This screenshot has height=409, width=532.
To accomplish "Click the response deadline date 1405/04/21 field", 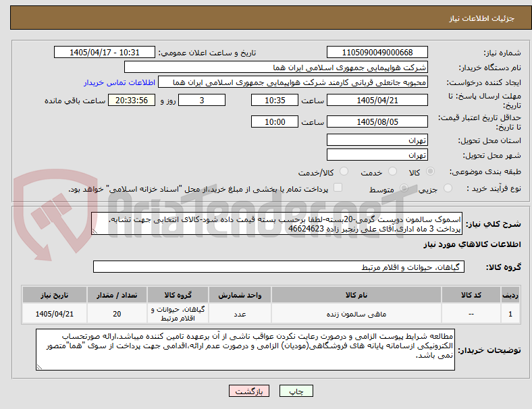I will click(377, 100).
